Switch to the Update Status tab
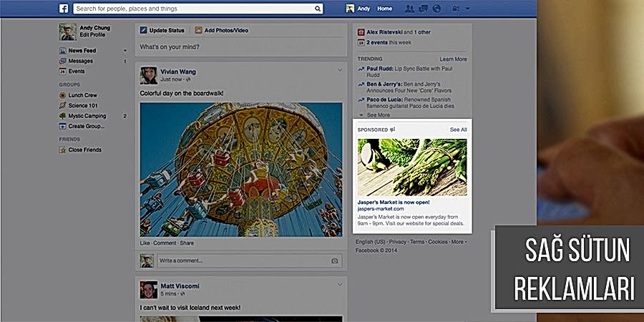Viewport: 644px width, 322px height. point(162,30)
